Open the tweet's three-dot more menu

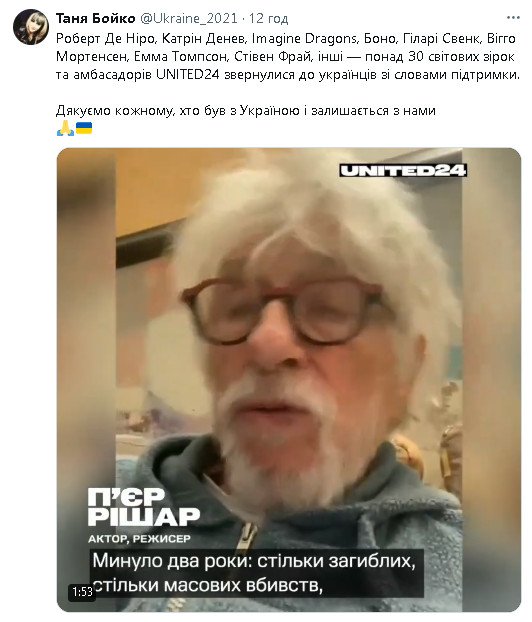pos(513,18)
